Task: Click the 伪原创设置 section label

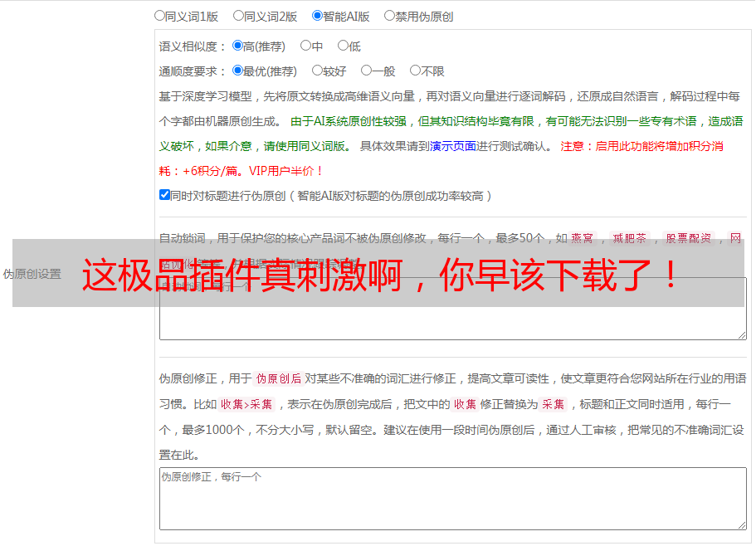Action: [32, 274]
